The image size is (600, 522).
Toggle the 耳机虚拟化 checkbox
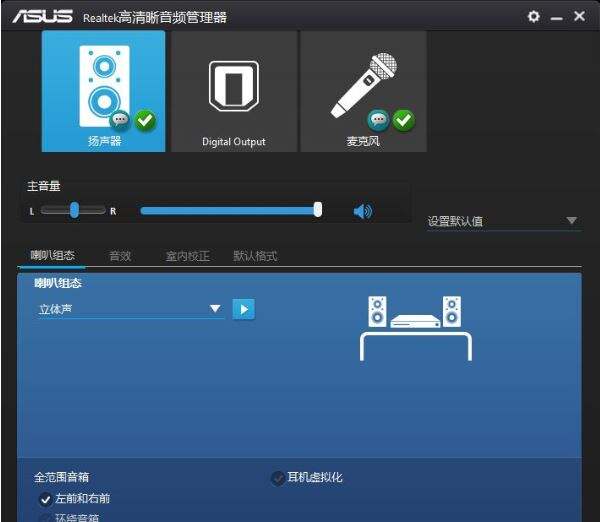click(277, 478)
